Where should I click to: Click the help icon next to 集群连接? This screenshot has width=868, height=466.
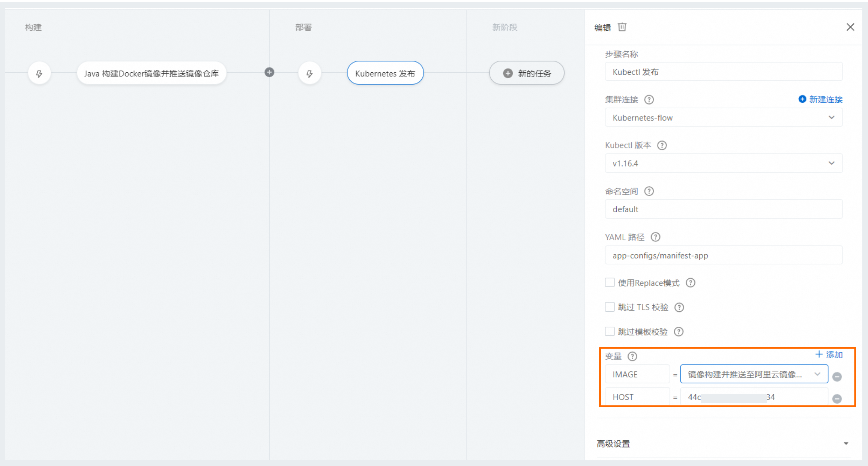[x=649, y=100]
